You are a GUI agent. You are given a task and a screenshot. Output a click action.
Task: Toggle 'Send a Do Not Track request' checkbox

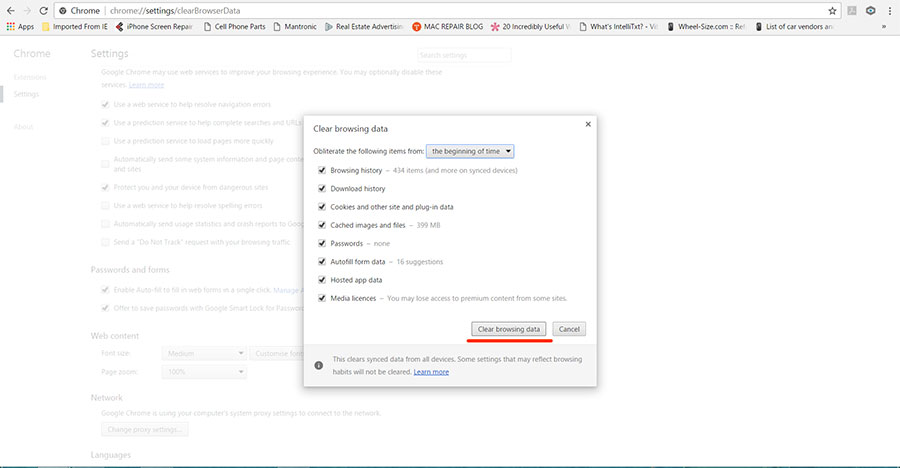(105, 242)
